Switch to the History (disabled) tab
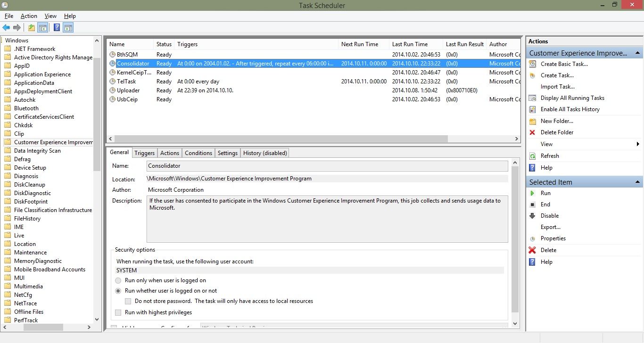Screen dimensions: 644x343 tap(265, 153)
